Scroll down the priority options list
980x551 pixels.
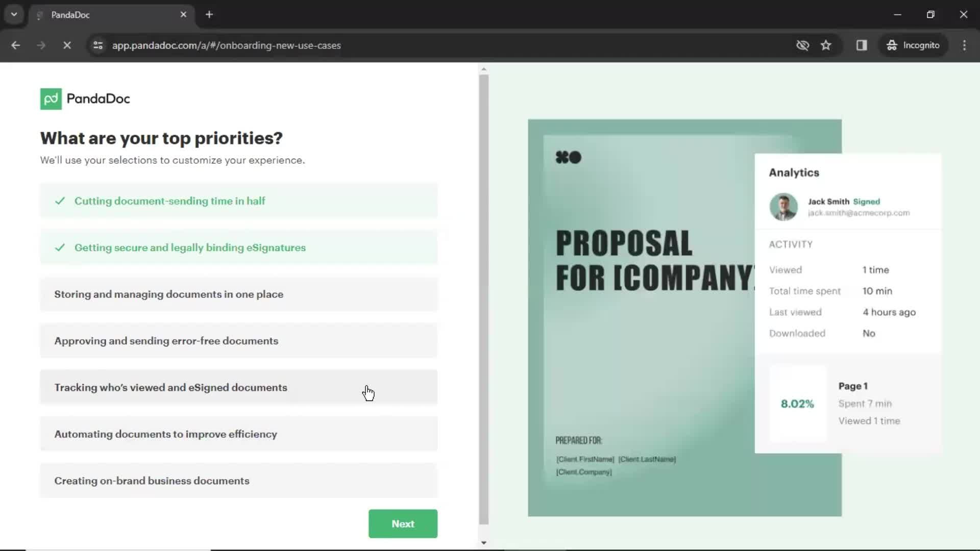click(484, 542)
